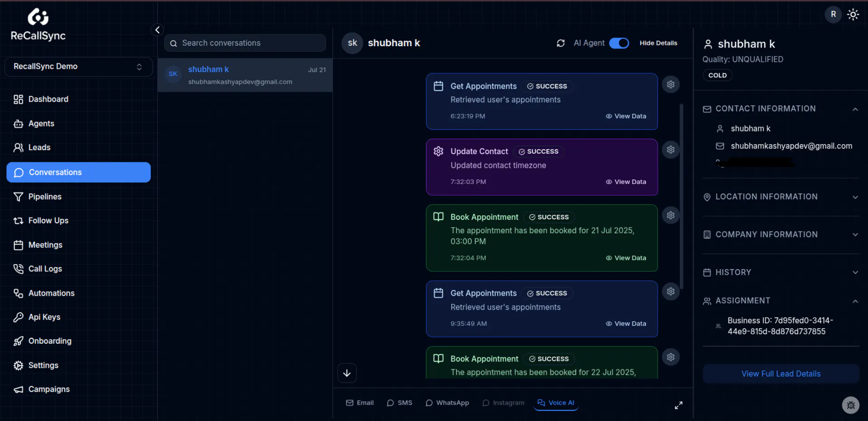Switch to the SMS channel tab

click(x=399, y=403)
